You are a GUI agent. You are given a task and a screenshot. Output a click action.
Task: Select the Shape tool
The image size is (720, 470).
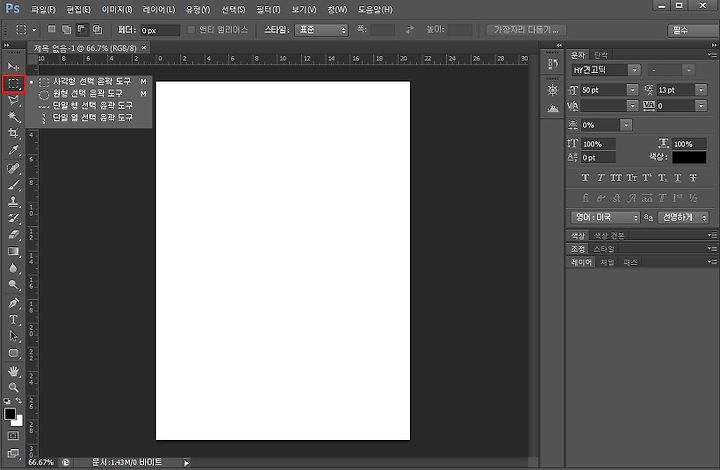[x=13, y=353]
